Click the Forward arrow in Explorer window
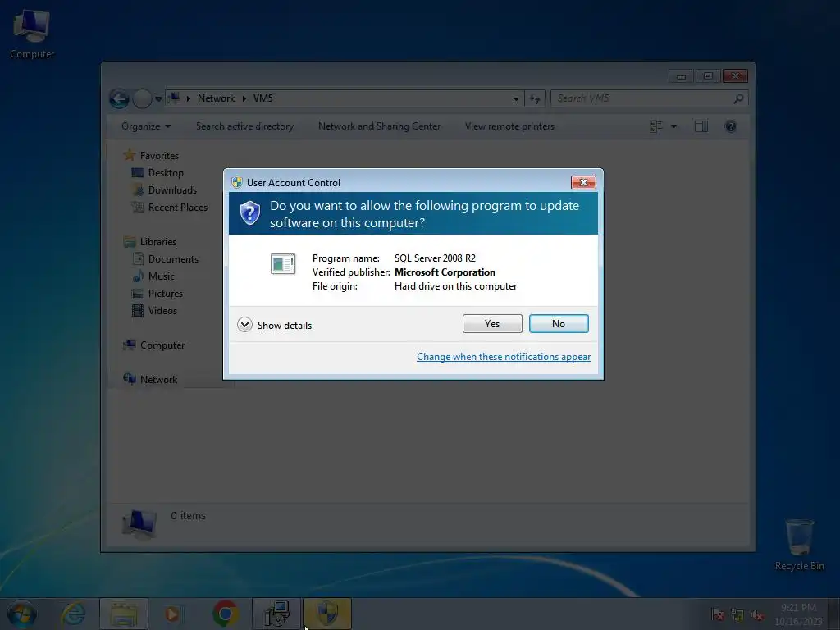This screenshot has height=630, width=840. point(142,98)
